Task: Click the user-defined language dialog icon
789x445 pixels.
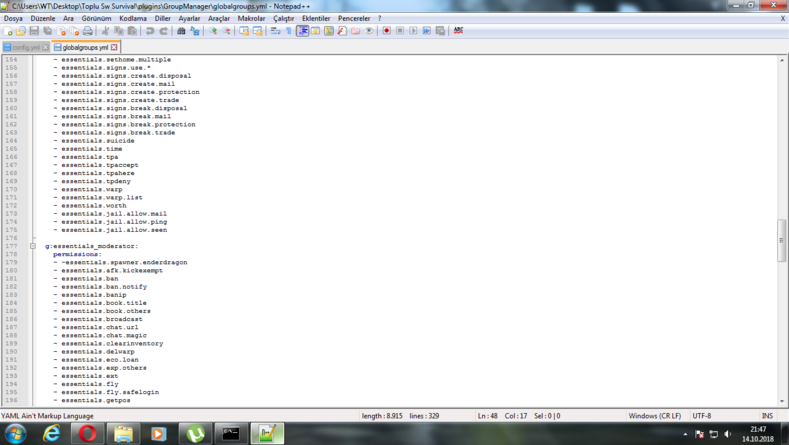Action: coord(315,31)
